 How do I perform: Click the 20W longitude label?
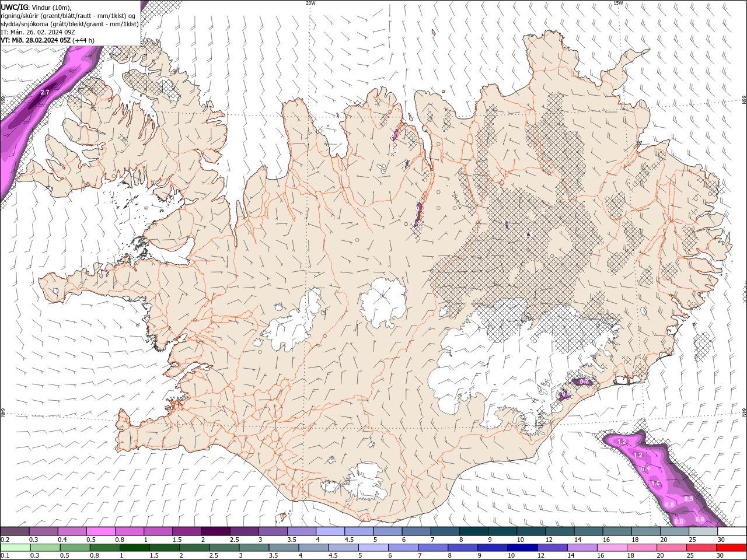point(310,3)
